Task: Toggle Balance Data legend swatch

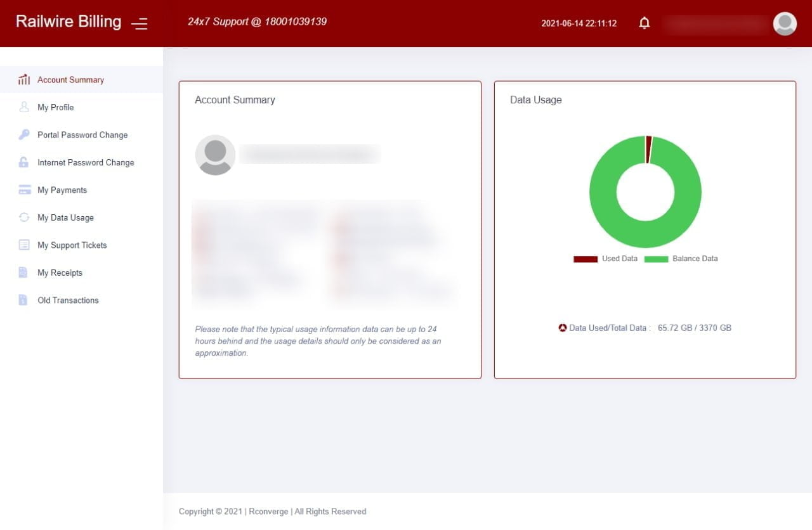Action: pyautogui.click(x=657, y=259)
